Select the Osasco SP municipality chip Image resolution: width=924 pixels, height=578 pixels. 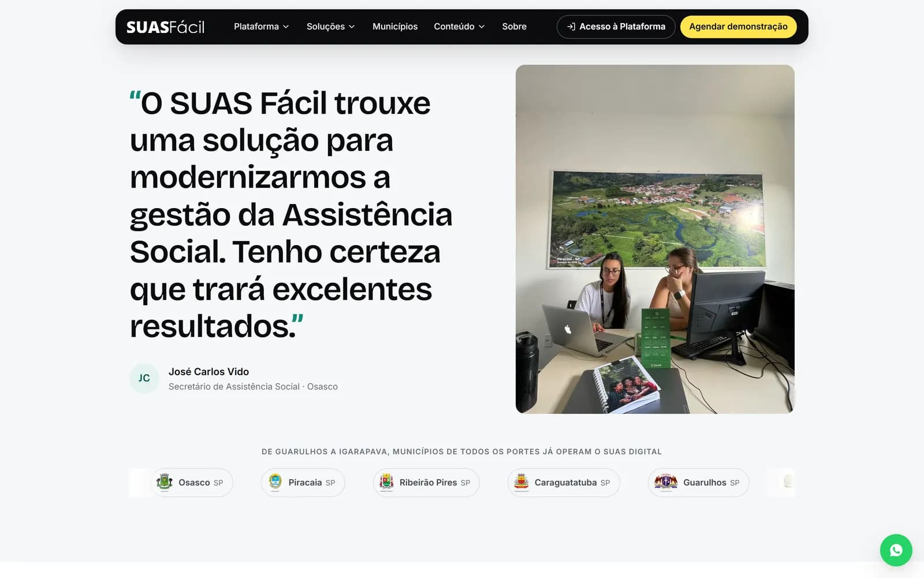point(191,483)
